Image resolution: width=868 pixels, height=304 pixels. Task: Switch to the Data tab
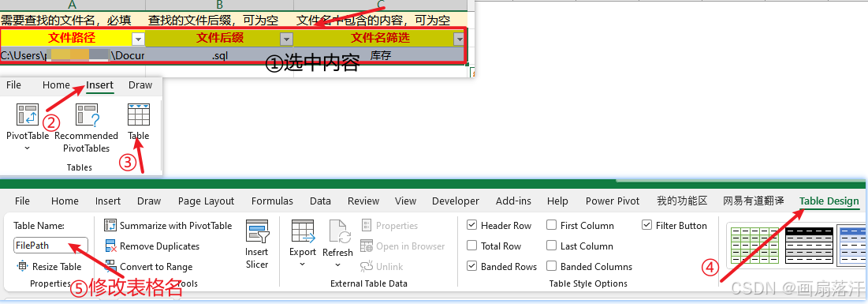coord(320,201)
